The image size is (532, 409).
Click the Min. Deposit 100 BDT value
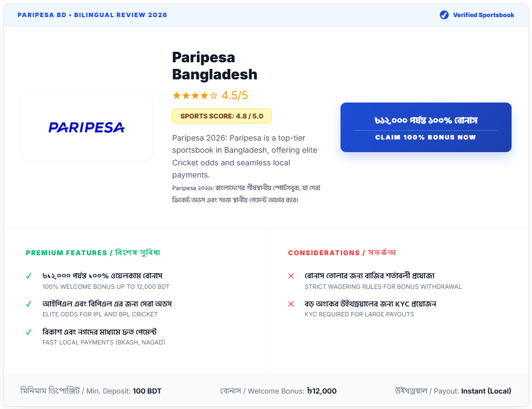click(x=147, y=391)
